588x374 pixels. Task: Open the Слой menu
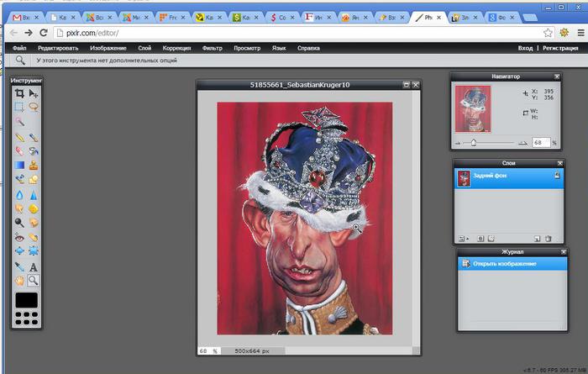click(144, 48)
